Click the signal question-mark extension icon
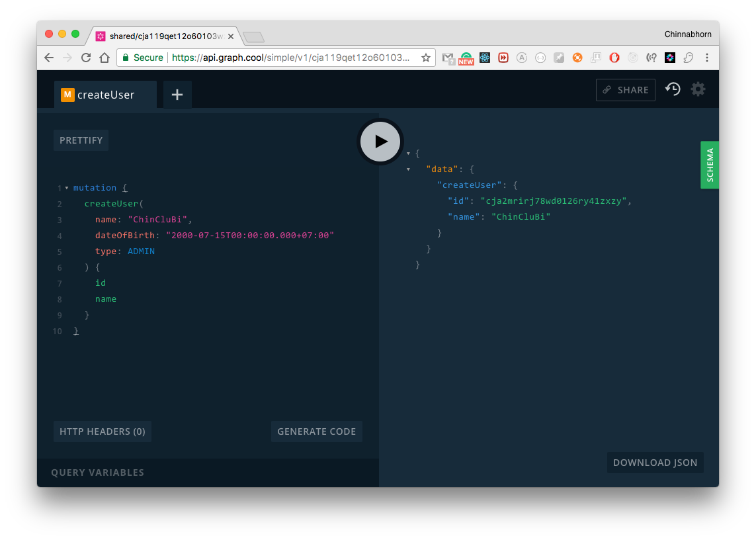This screenshot has height=540, width=756. point(651,58)
